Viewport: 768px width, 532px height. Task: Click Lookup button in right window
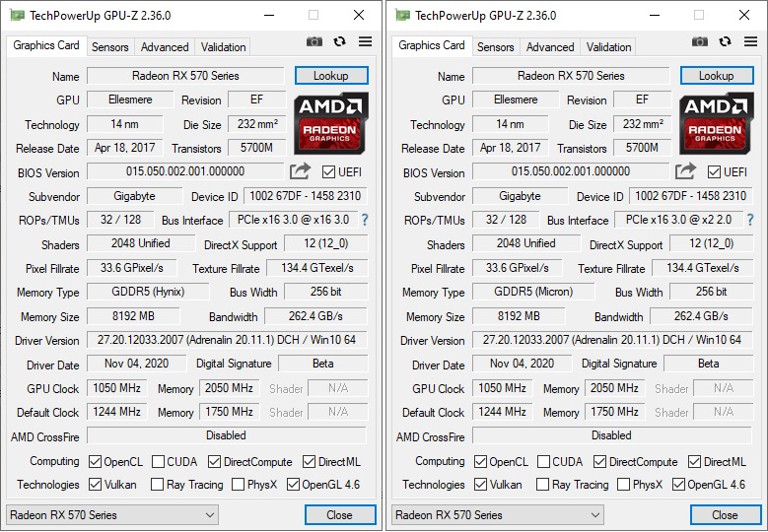click(717, 76)
